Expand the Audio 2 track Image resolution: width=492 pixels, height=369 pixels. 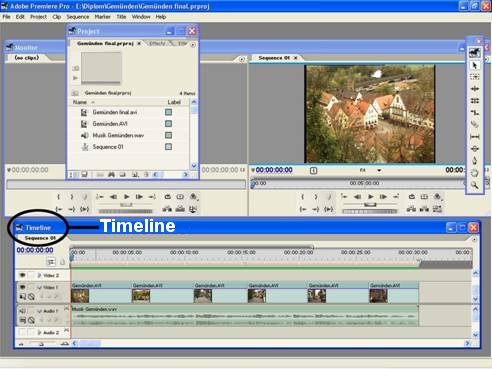[x=39, y=332]
